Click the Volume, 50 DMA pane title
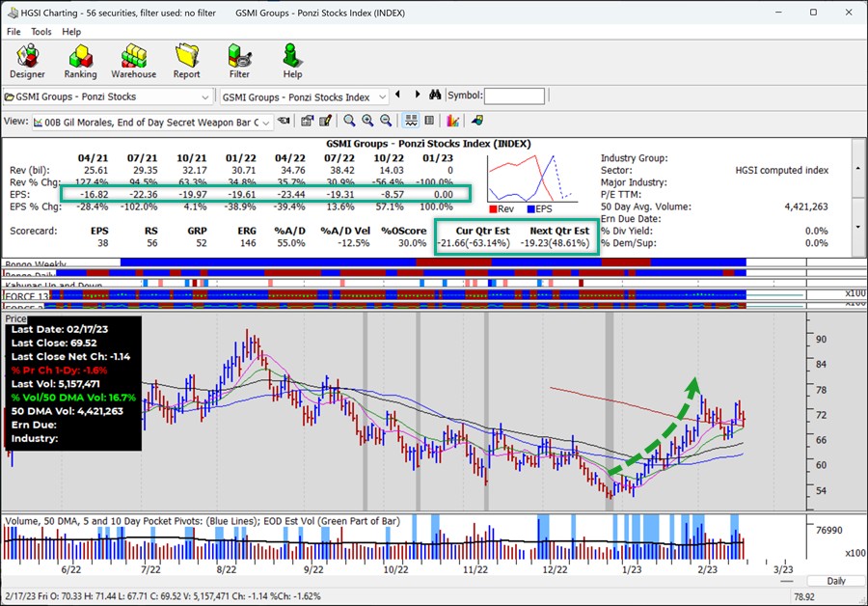The height and width of the screenshot is (606, 868). pos(203,521)
